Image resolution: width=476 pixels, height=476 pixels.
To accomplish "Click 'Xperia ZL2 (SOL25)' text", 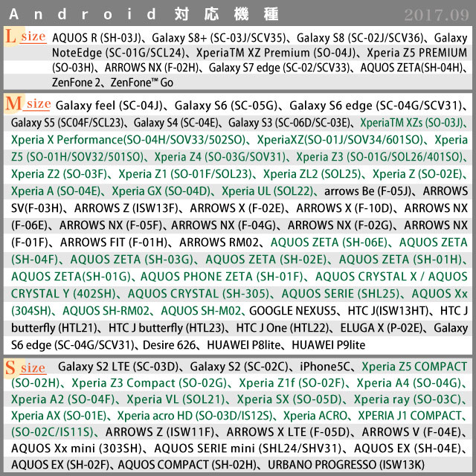I will 312,174.
